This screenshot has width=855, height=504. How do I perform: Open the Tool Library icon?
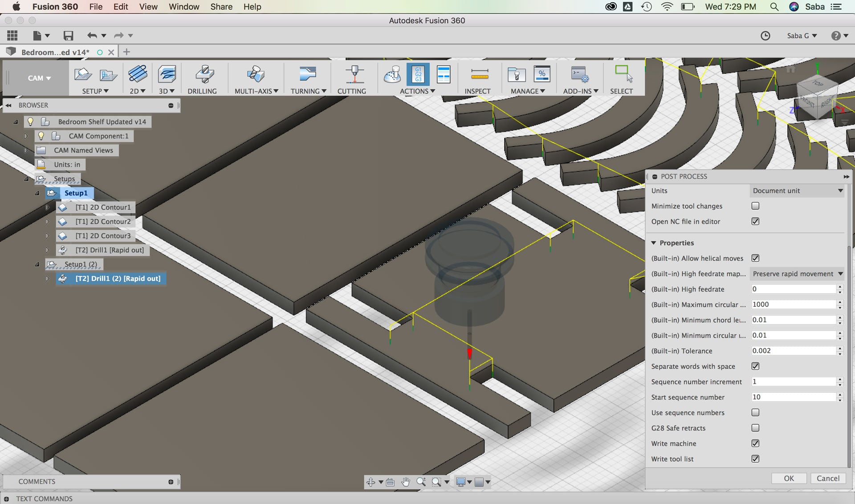517,74
